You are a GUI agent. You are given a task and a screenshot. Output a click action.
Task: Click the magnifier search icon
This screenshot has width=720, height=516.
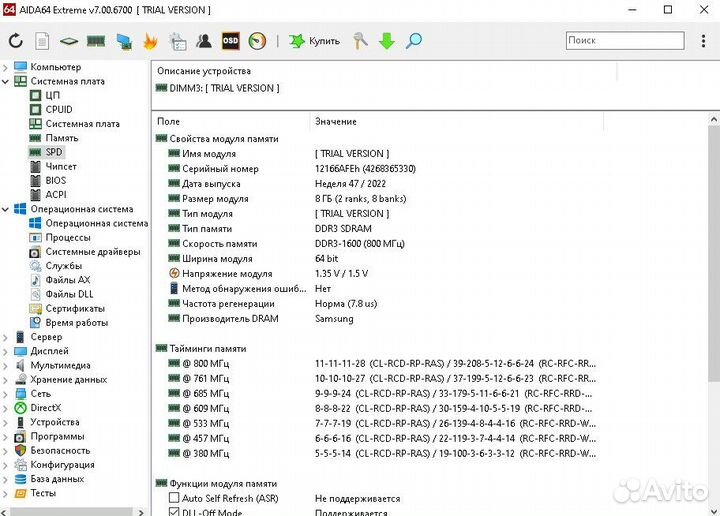[x=414, y=41]
